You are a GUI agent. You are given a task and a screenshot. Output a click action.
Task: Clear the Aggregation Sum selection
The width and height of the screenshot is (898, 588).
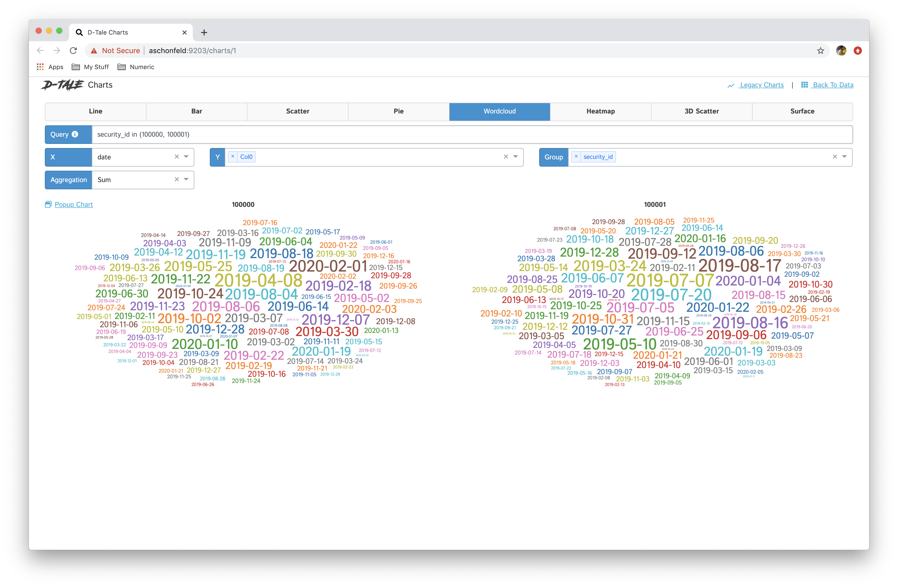[177, 179]
